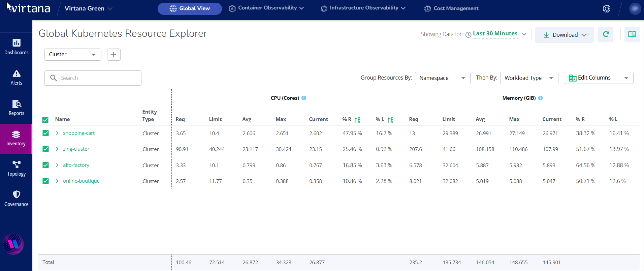Toggle the select-all header checkbox
The image size is (644, 271).
click(x=45, y=120)
